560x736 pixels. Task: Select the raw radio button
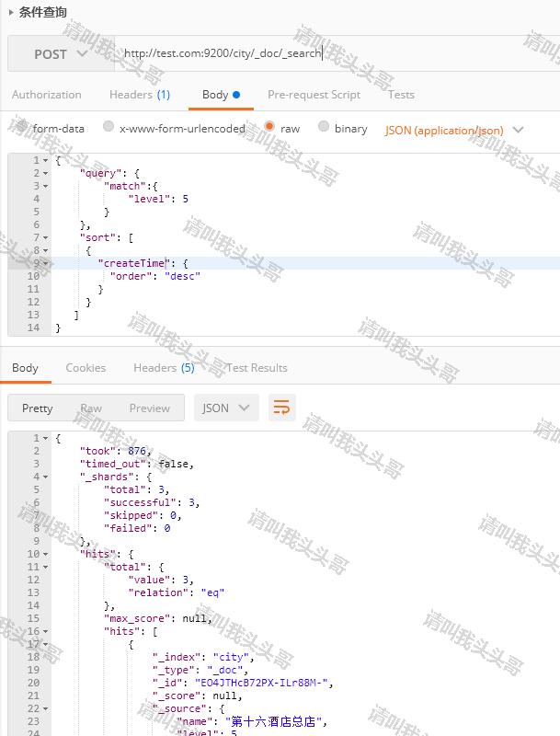coord(269,126)
